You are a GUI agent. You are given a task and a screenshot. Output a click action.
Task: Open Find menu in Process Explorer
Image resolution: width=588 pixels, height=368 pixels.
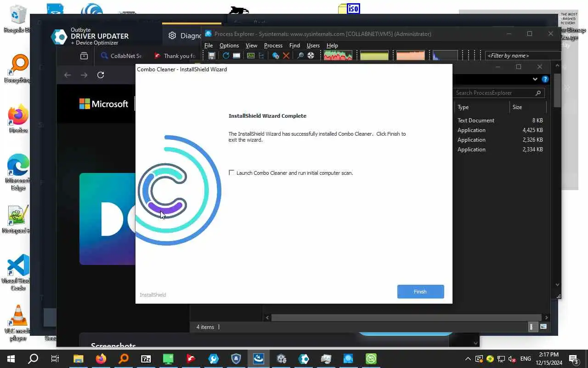(x=294, y=46)
